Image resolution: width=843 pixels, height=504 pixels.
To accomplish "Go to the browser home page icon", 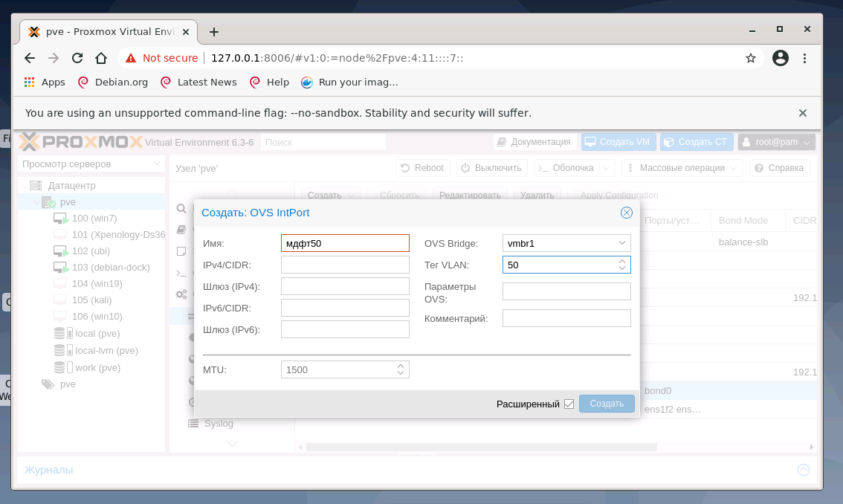I will [x=101, y=58].
